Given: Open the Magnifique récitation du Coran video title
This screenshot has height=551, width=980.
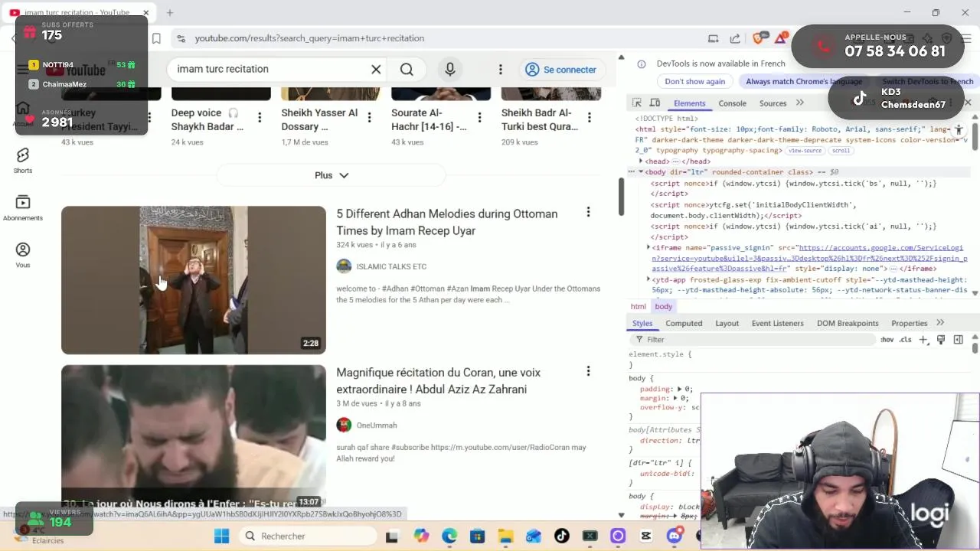Looking at the screenshot, I should point(438,380).
